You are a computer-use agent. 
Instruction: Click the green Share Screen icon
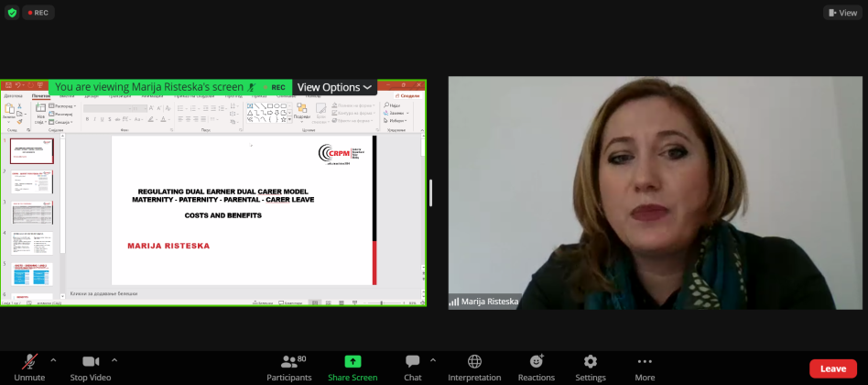(353, 361)
